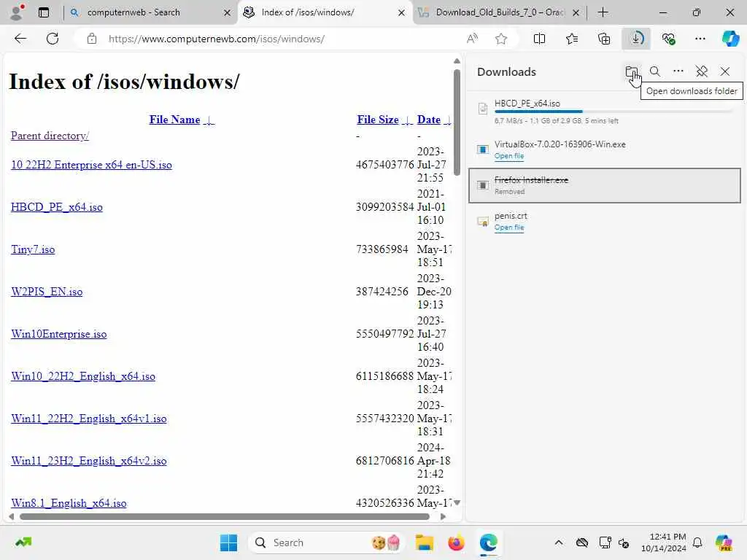The image size is (747, 560).
Task: Close the Downloads panel
Action: [724, 71]
